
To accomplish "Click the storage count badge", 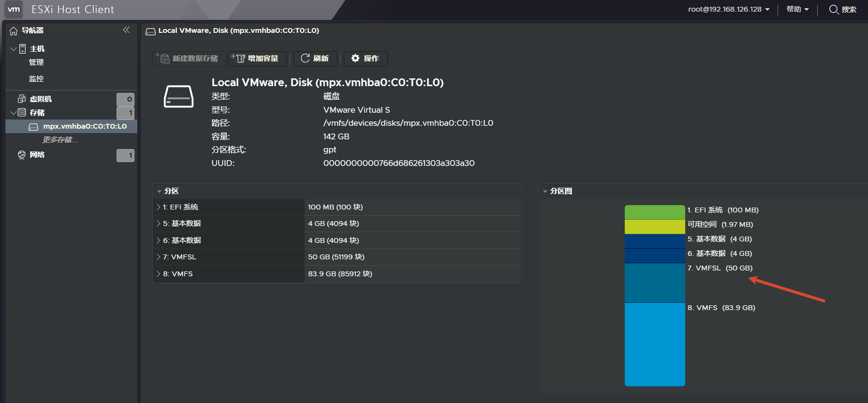I will click(125, 113).
